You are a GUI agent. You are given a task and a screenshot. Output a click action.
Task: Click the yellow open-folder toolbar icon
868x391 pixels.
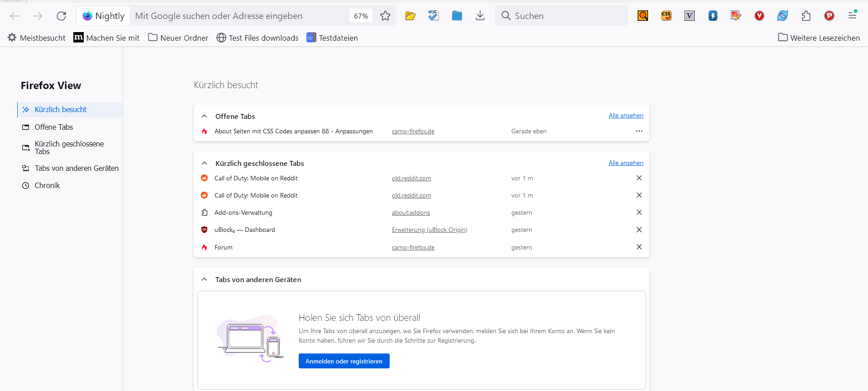click(410, 16)
